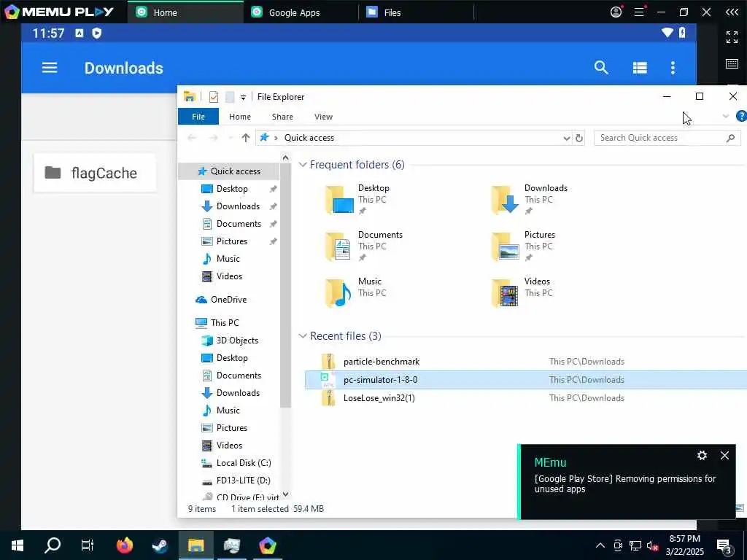This screenshot has height=560, width=747.
Task: Open MEmu account profile icon
Action: coord(616,12)
